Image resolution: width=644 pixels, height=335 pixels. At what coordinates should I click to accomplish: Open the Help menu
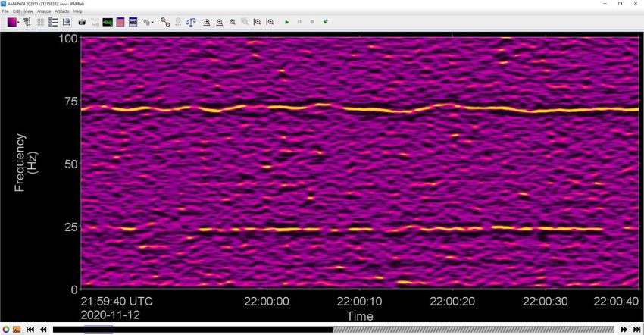77,11
